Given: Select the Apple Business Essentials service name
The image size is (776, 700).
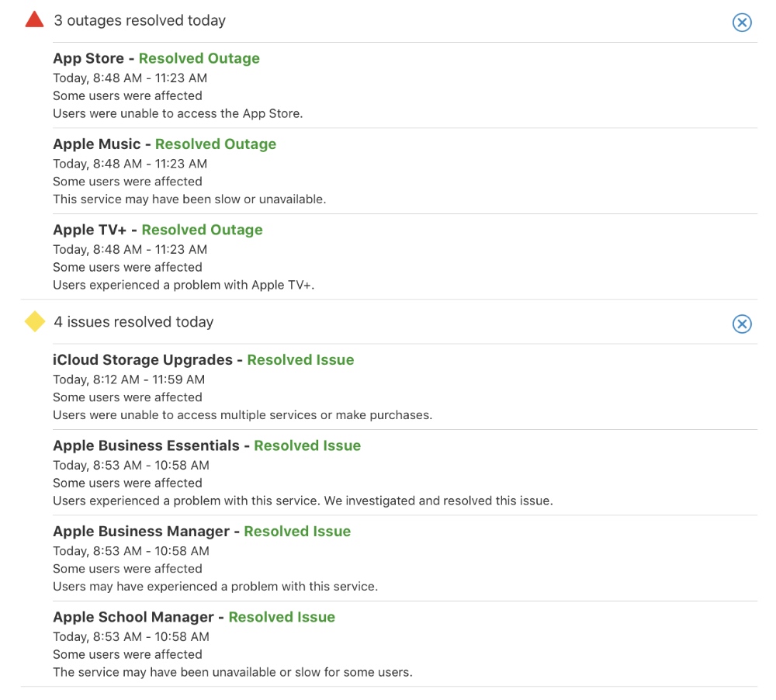Looking at the screenshot, I should pyautogui.click(x=146, y=445).
